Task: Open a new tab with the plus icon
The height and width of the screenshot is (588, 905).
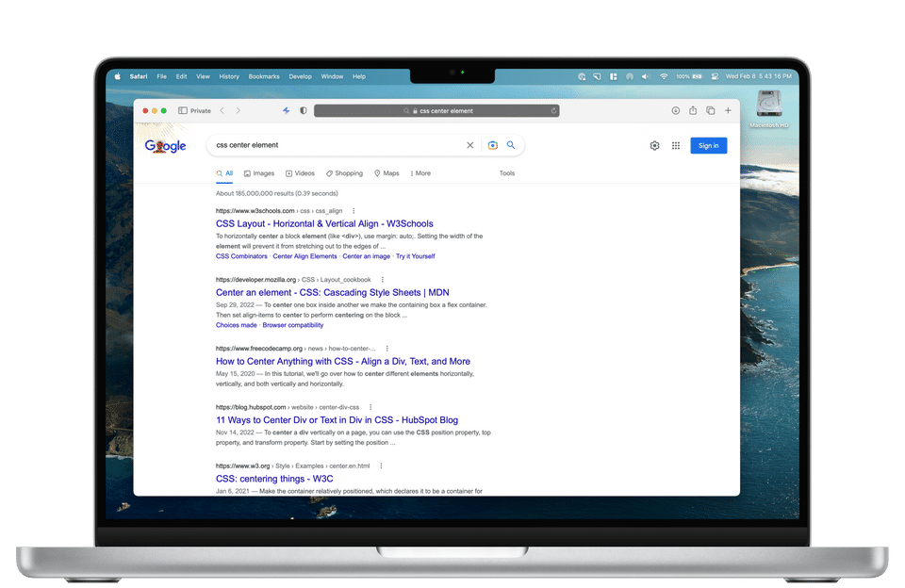Action: (x=728, y=111)
